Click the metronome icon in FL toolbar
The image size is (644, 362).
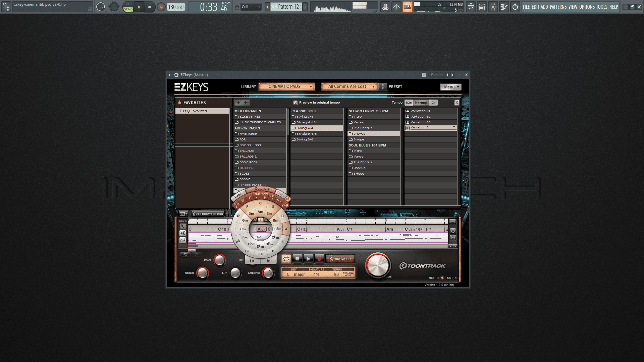385,7
